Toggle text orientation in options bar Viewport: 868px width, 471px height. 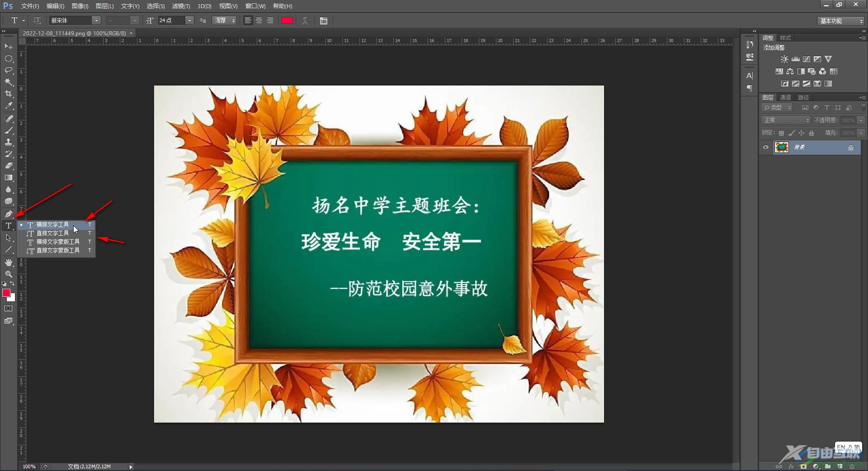point(37,20)
